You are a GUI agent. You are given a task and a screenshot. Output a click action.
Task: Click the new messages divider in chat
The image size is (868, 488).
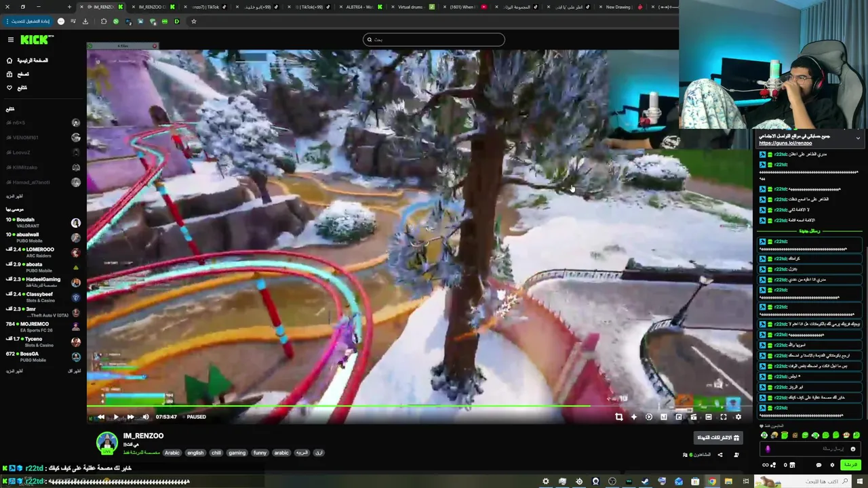click(x=810, y=231)
